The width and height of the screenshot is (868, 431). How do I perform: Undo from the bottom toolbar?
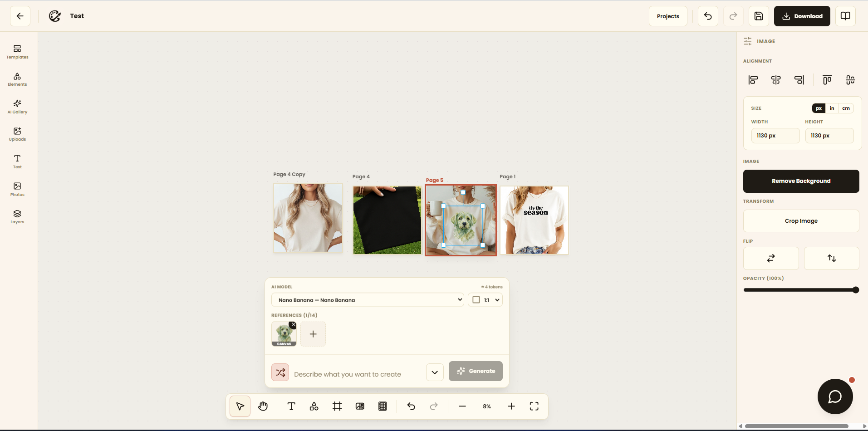coord(411,406)
